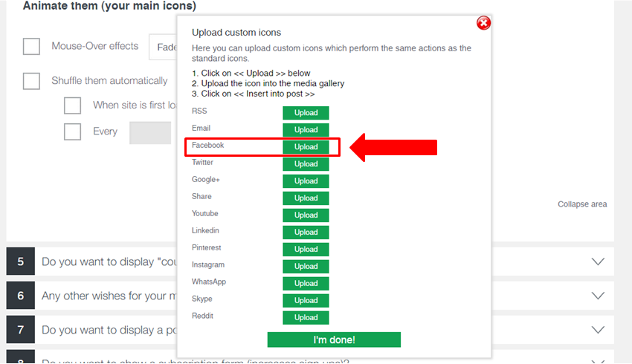Open the Fade effect dropdown
This screenshot has height=364, width=632.
[163, 47]
